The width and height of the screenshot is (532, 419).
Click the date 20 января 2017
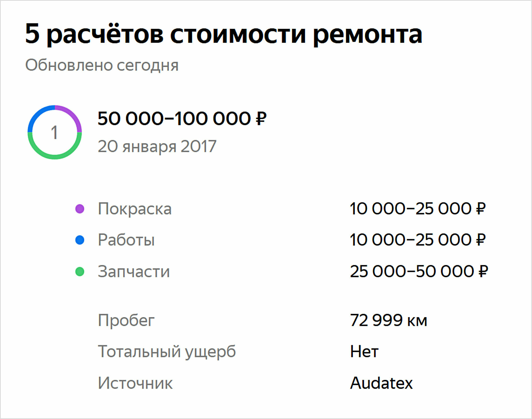(157, 146)
